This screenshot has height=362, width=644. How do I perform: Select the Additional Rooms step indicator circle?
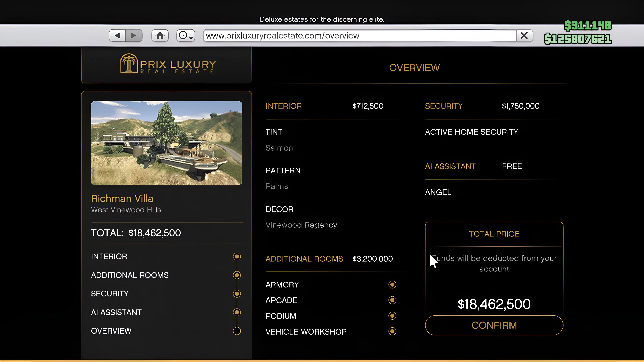[237, 275]
